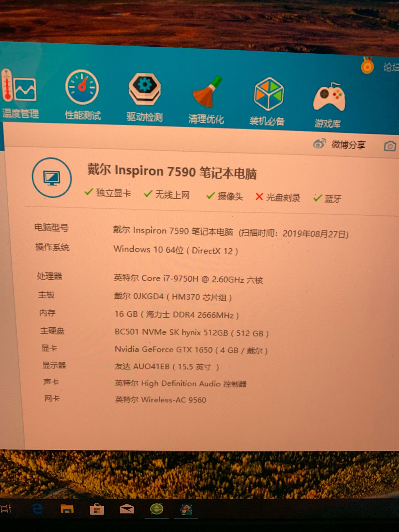Select the 驱动检测 driver detection icon
This screenshot has height=532, width=399.
coord(145,89)
